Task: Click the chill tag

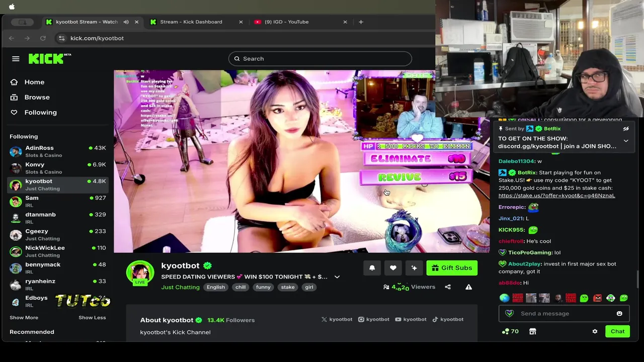Action: [240, 287]
